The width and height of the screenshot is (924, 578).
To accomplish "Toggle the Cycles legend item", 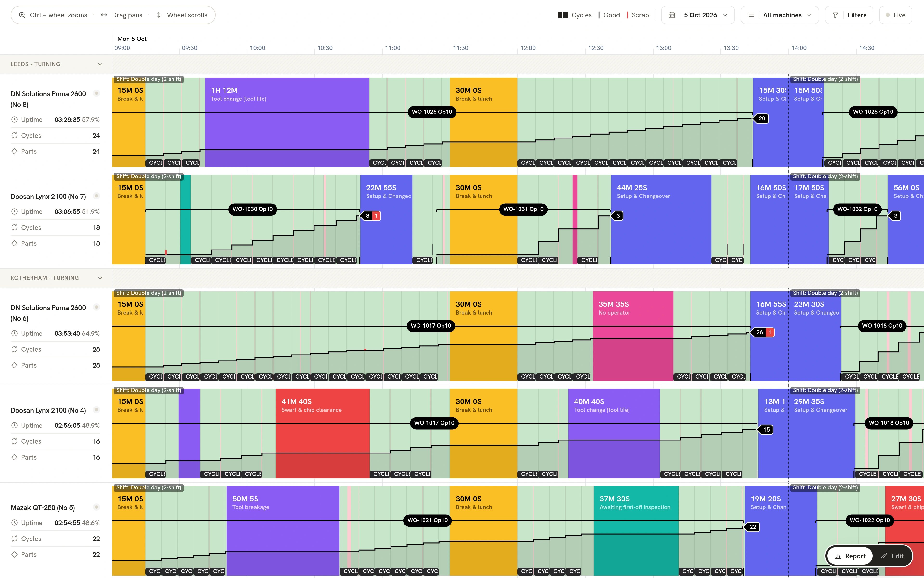I will point(575,15).
